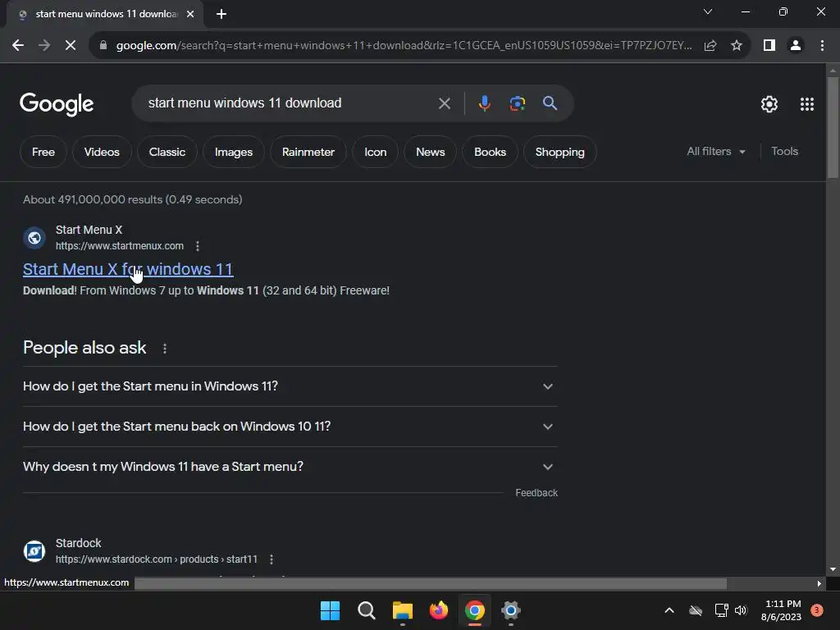Show hidden system tray icons chevron
This screenshot has width=840, height=630.
(669, 610)
